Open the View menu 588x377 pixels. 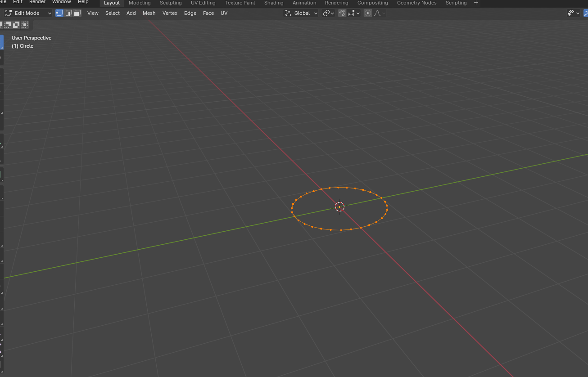pyautogui.click(x=93, y=13)
